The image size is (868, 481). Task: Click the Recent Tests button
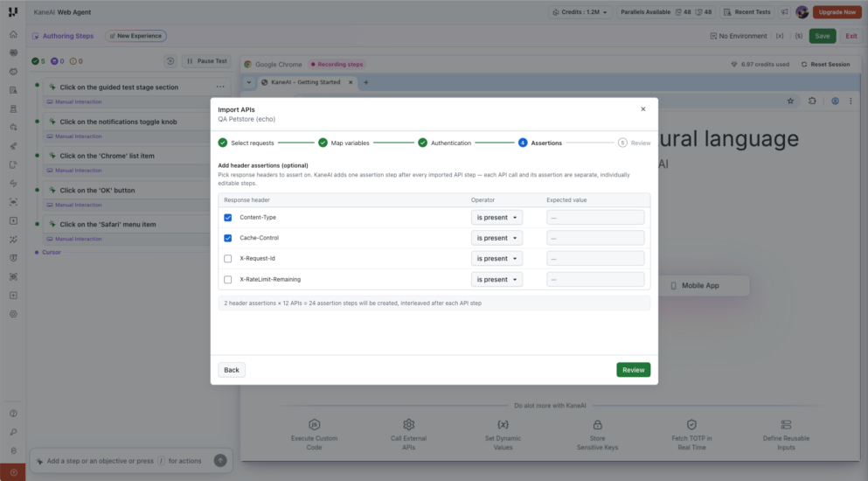746,12
